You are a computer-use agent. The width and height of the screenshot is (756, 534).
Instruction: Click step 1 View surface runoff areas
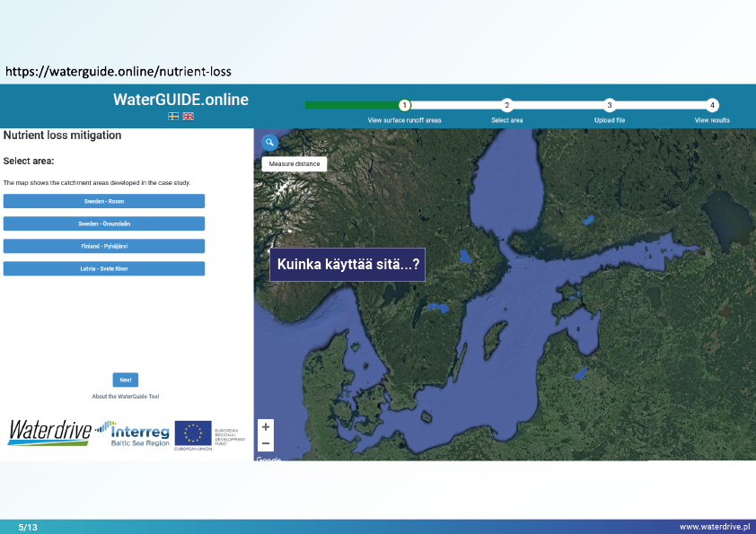405,106
